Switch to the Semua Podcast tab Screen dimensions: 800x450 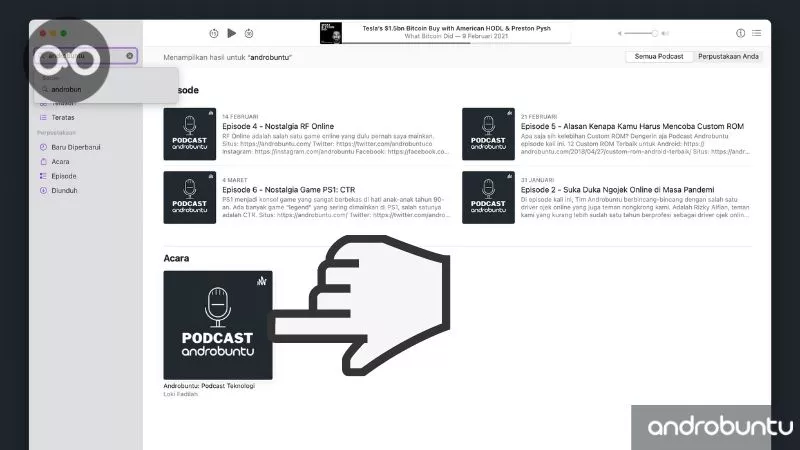click(659, 57)
